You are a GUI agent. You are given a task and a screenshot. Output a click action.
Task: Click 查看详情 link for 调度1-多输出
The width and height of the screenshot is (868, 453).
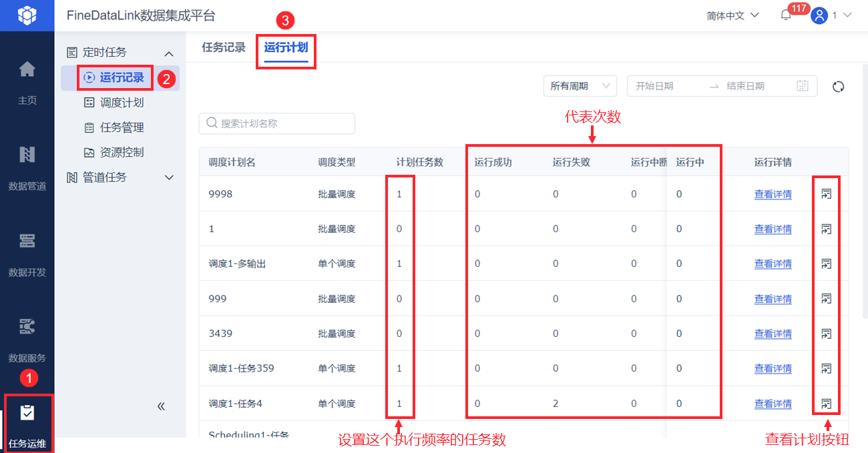[773, 264]
